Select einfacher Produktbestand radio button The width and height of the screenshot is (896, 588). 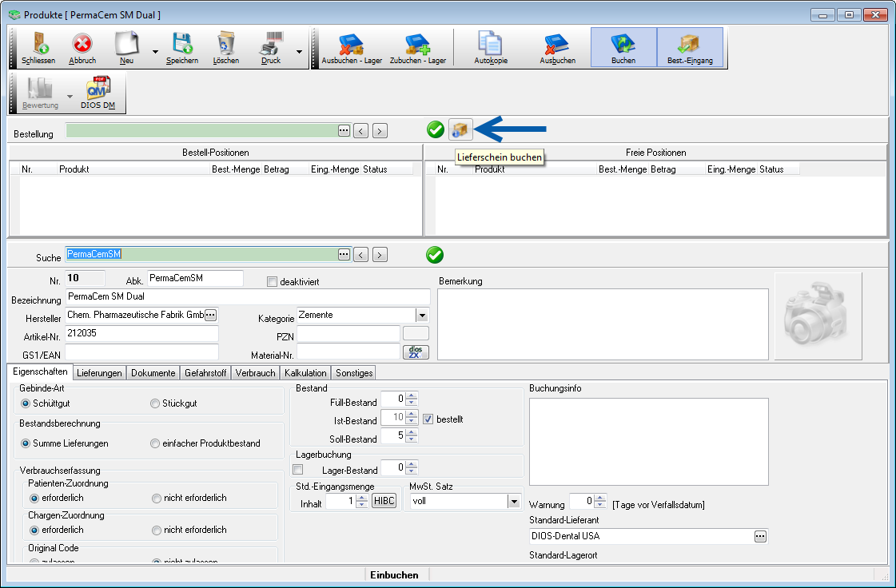click(155, 443)
